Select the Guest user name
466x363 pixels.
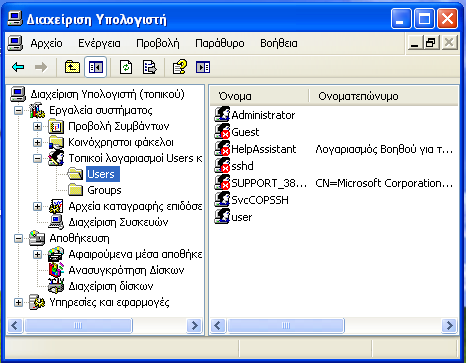click(245, 132)
